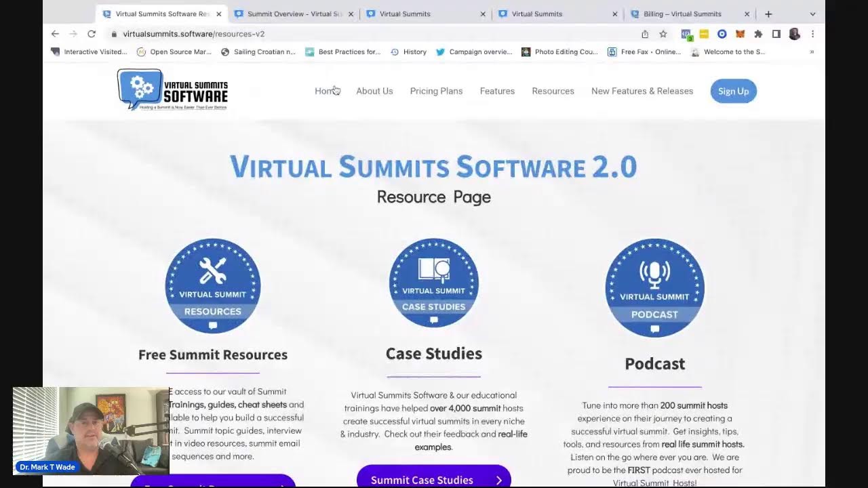Viewport: 868px width, 488px height.
Task: Show more bookmarks with the chevron
Action: pyautogui.click(x=812, y=52)
